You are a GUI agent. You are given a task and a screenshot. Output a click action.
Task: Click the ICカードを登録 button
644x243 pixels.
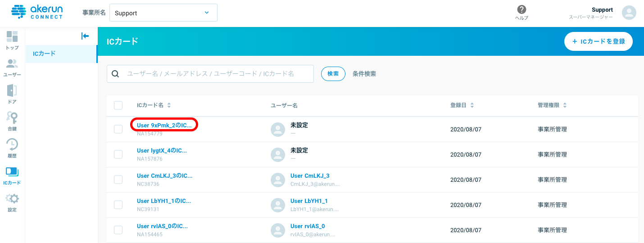(598, 41)
